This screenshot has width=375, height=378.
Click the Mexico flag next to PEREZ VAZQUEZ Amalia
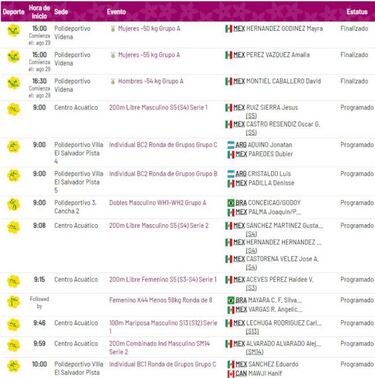click(229, 55)
